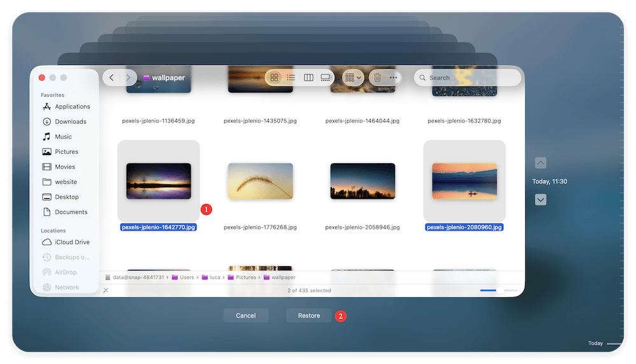Select thumbnail pexels-jplenio-2058946.jpg
This screenshot has height=364, width=636.
point(363,181)
